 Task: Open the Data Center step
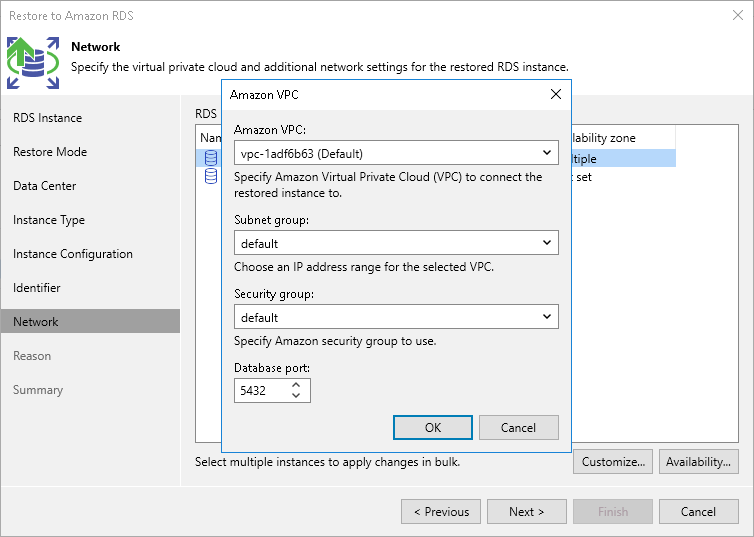pyautogui.click(x=45, y=186)
